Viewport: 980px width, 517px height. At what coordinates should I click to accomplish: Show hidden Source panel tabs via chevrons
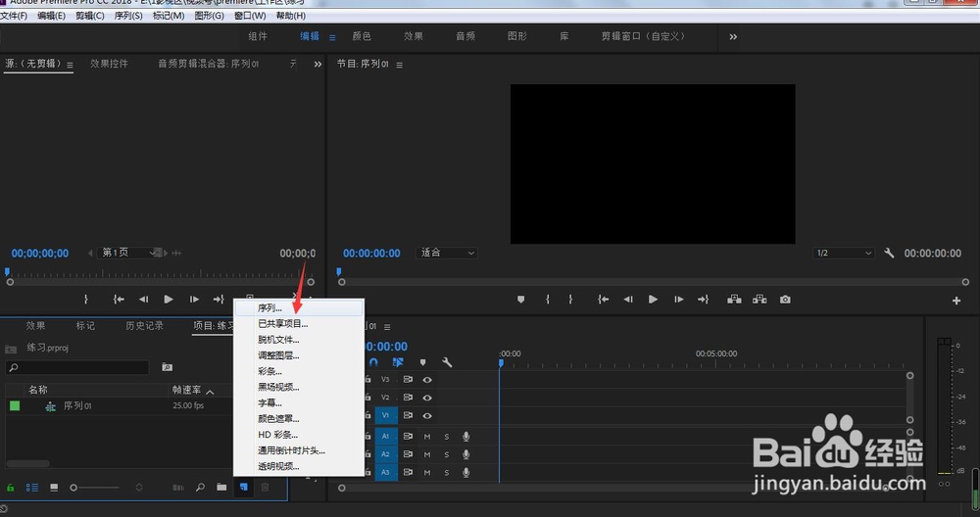pyautogui.click(x=318, y=65)
